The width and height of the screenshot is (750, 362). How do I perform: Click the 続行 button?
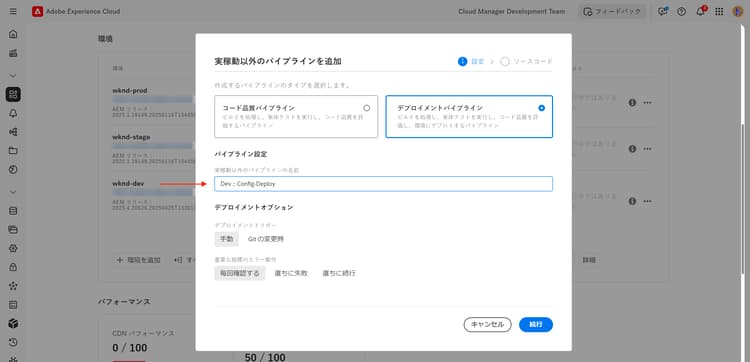(536, 324)
